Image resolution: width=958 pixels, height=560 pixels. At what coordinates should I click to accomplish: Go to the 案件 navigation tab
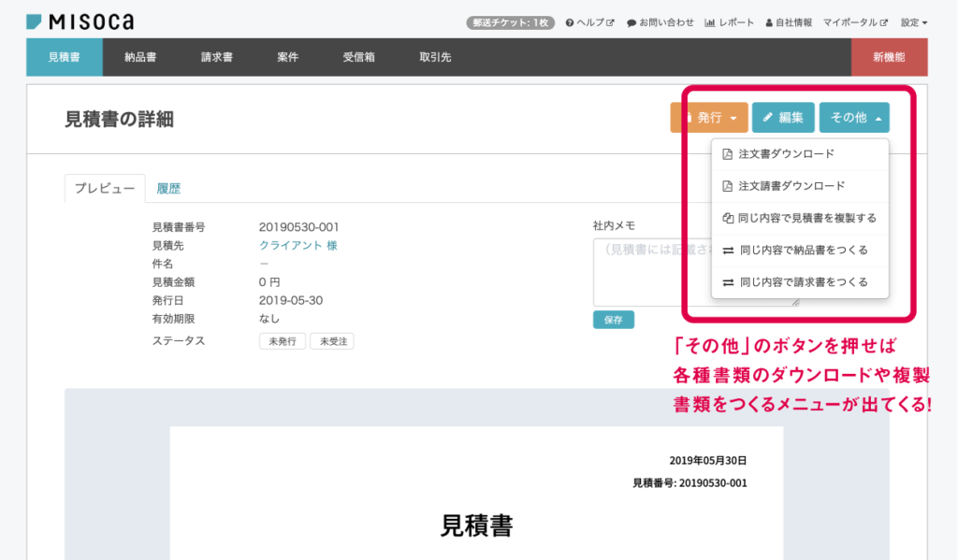point(288,57)
